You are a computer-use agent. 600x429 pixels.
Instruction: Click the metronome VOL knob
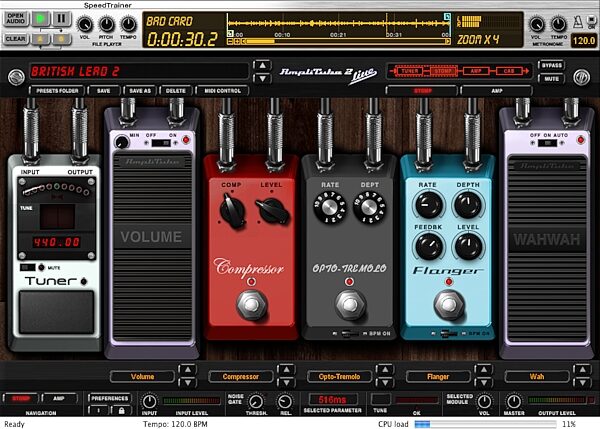point(536,24)
